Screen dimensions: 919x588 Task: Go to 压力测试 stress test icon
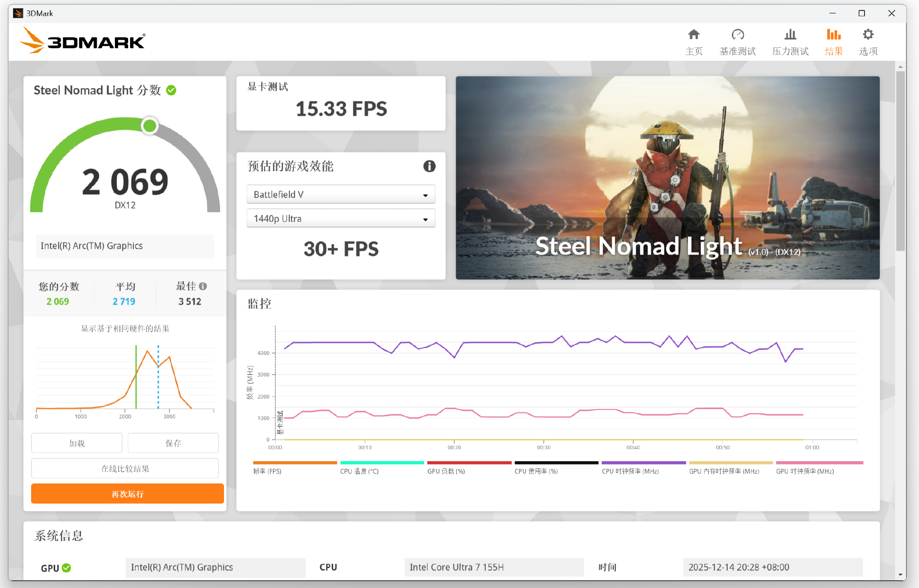[790, 35]
